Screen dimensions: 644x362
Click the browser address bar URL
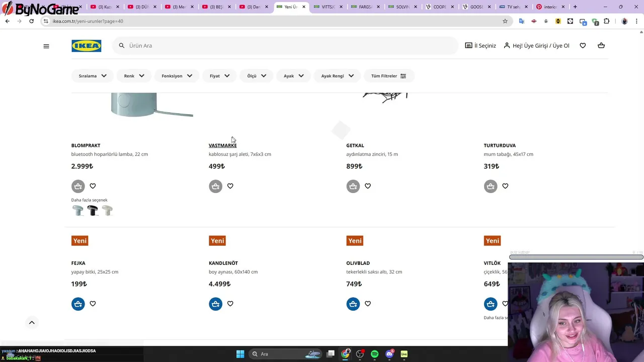coord(88,21)
